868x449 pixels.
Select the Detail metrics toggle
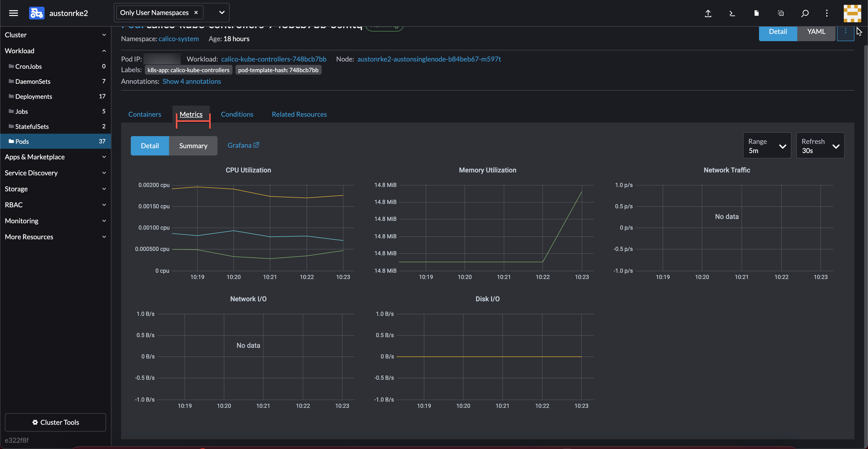[150, 146]
